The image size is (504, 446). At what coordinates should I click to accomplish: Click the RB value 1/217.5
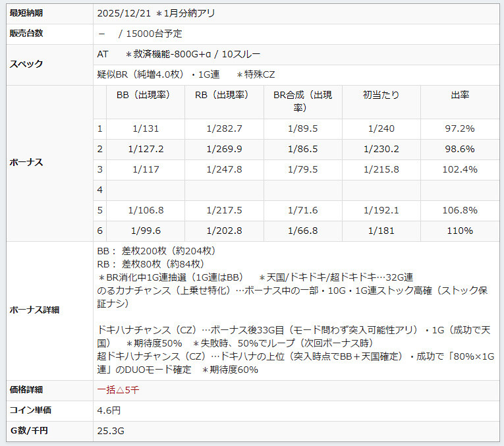(x=225, y=210)
